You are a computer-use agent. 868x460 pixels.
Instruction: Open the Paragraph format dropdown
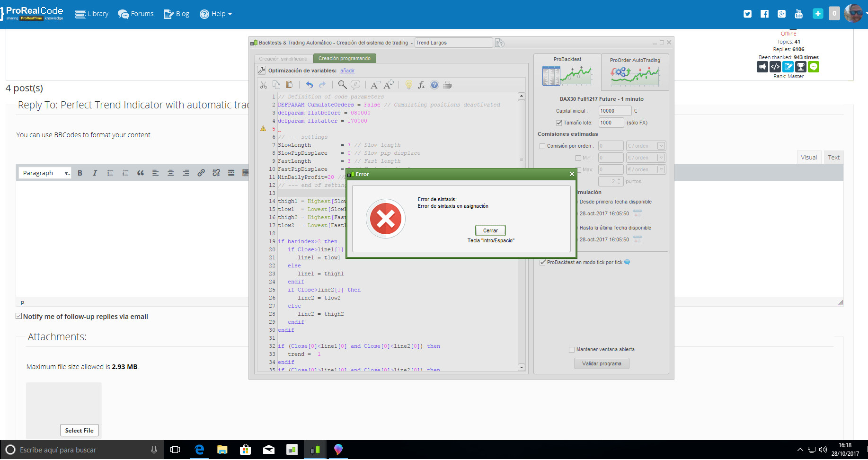click(45, 173)
